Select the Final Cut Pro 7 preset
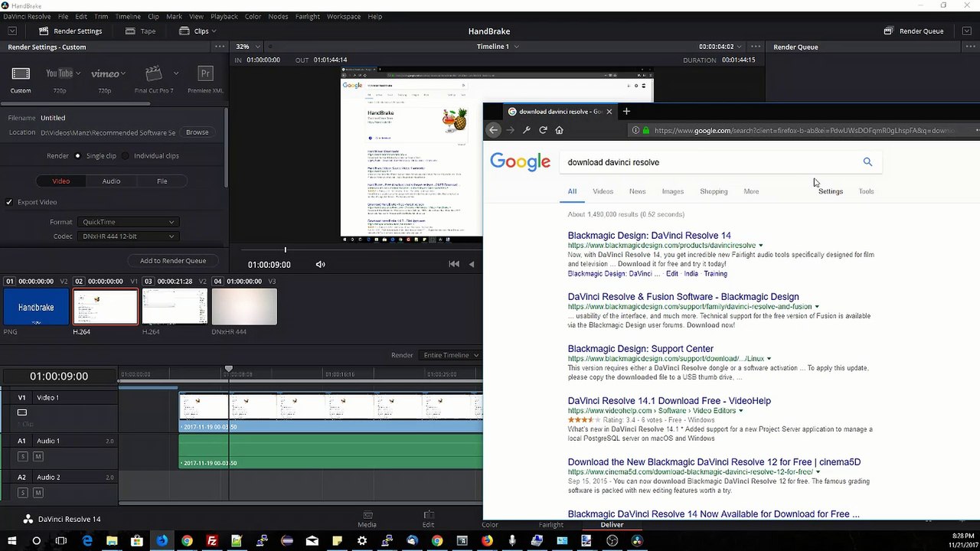The height and width of the screenshot is (551, 980). pyautogui.click(x=154, y=73)
